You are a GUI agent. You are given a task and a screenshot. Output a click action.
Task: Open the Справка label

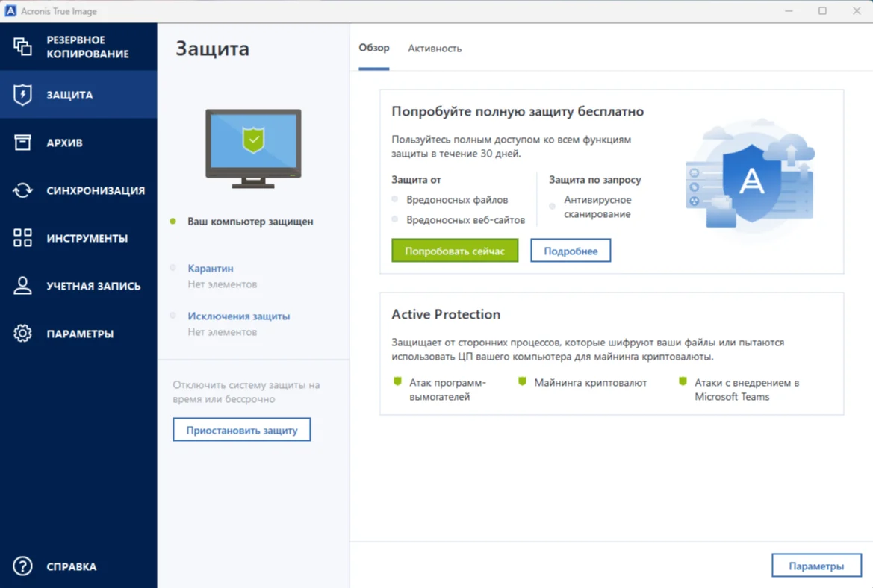coord(71,567)
